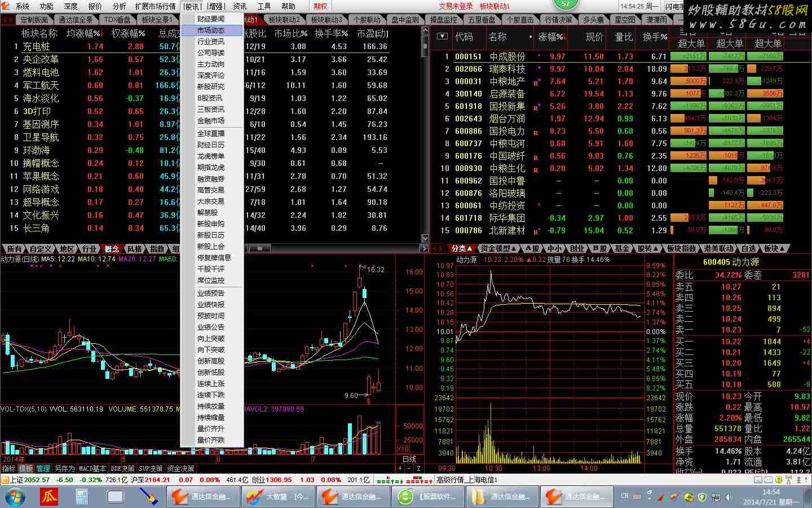Click the red 瓜 taskbar icon
Viewport: 812px width, 508px height.
tap(48, 497)
